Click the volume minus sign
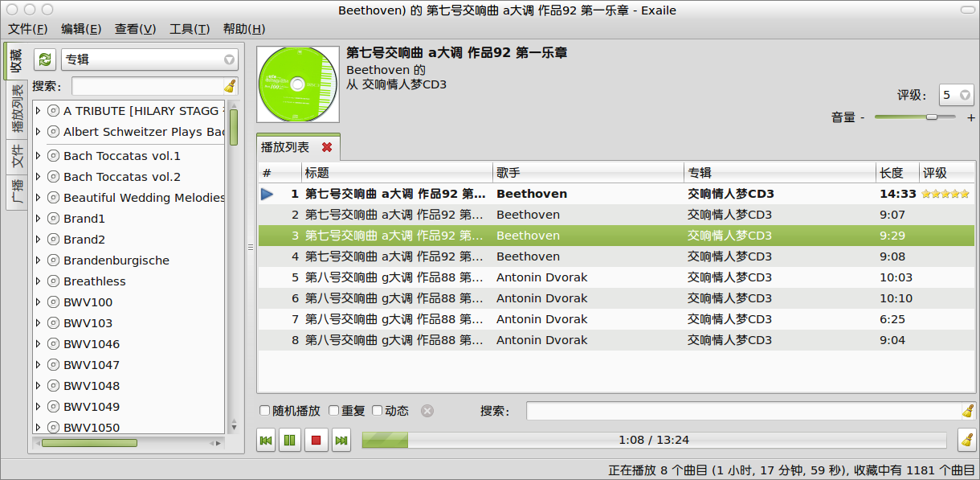This screenshot has height=480, width=980. (x=863, y=117)
